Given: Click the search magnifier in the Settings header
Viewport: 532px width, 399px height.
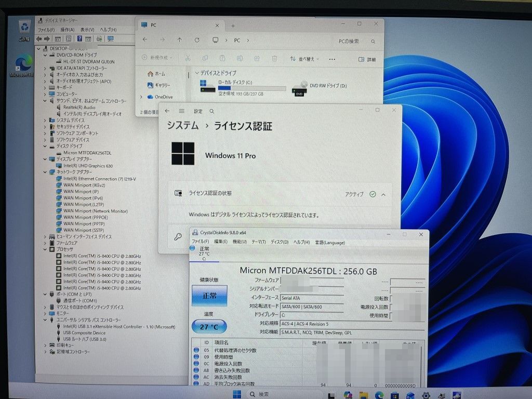Looking at the screenshot, I should coord(212,111).
